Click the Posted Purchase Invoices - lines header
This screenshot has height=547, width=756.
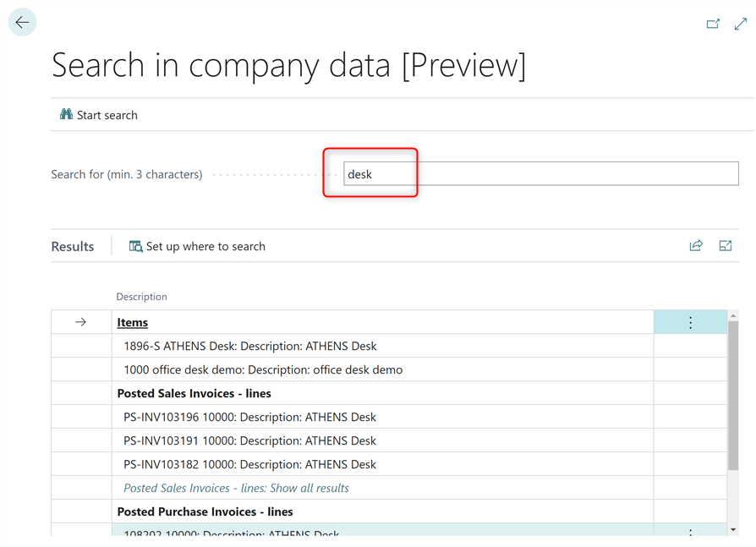point(205,511)
